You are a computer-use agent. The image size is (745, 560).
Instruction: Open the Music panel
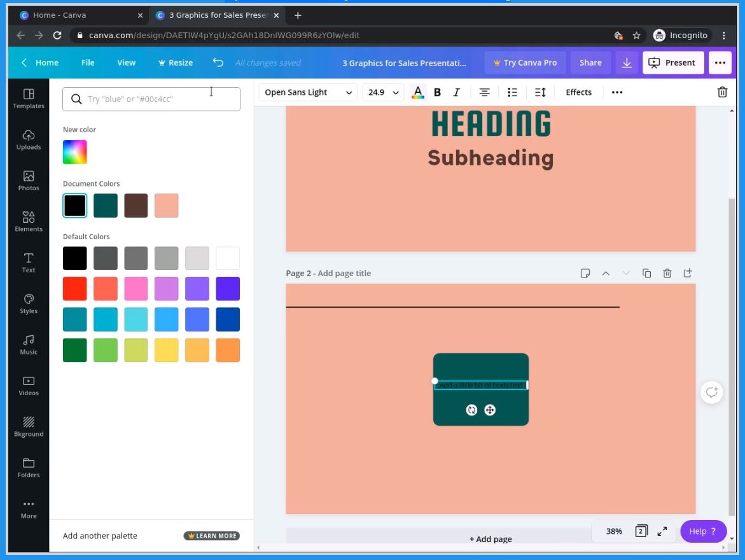[x=28, y=344]
